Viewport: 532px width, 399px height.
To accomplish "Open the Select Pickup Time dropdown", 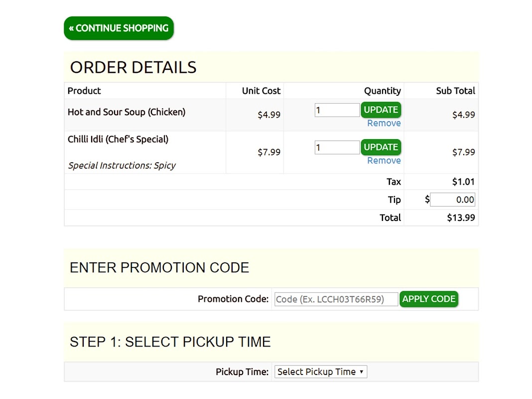I will pyautogui.click(x=320, y=372).
